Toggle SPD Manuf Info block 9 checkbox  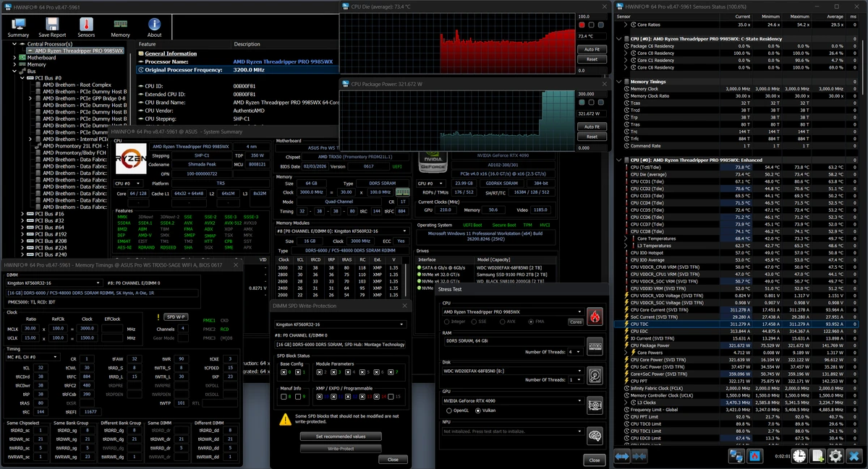click(297, 397)
